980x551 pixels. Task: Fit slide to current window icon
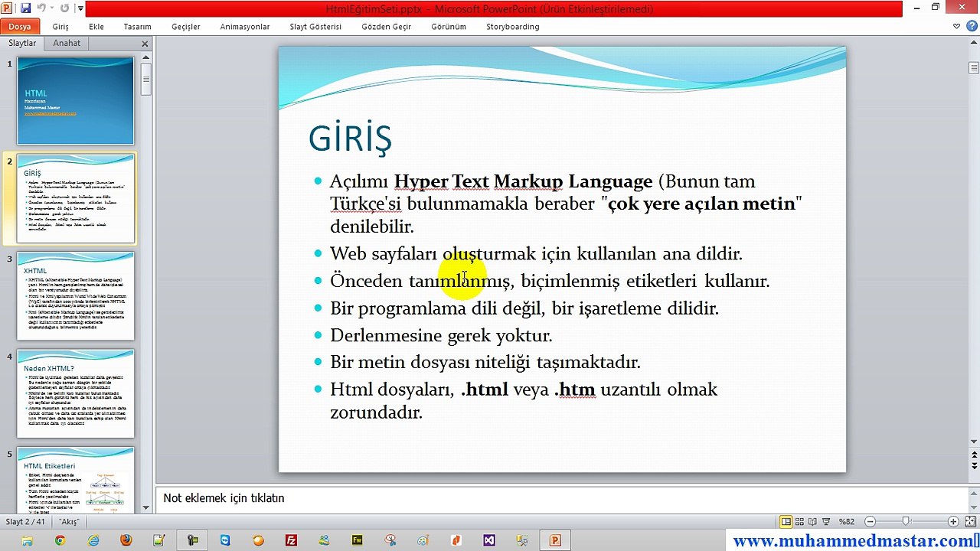coord(969,522)
